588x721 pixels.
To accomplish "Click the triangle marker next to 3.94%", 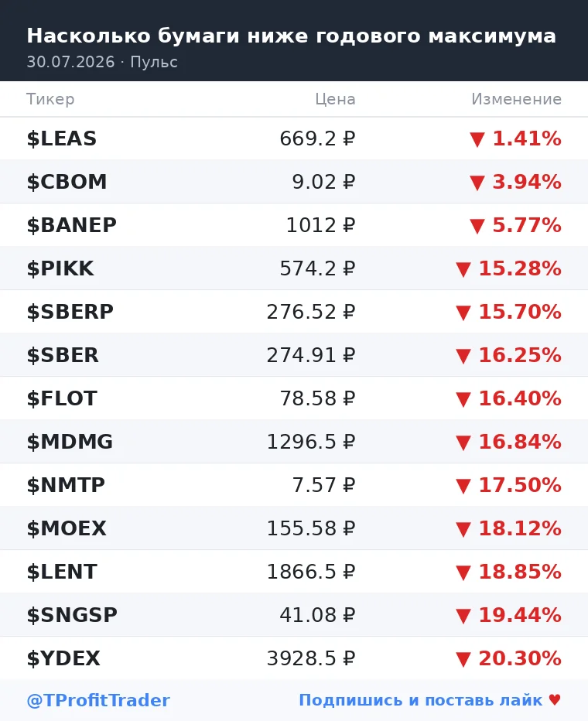I will pyautogui.click(x=477, y=183).
